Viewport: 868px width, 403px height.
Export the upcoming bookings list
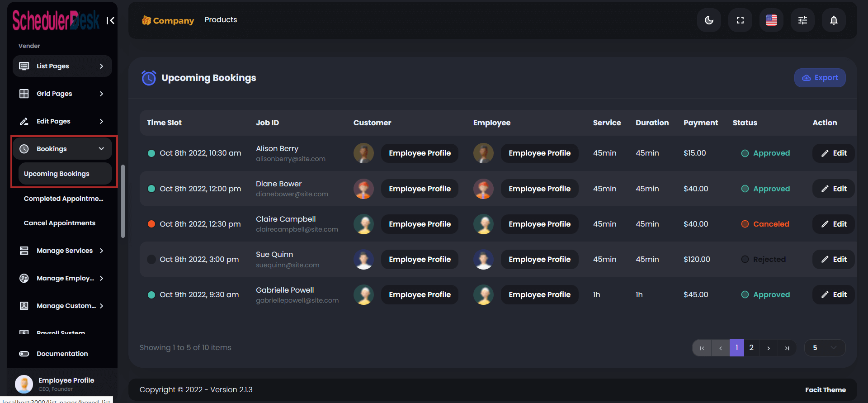tap(820, 78)
